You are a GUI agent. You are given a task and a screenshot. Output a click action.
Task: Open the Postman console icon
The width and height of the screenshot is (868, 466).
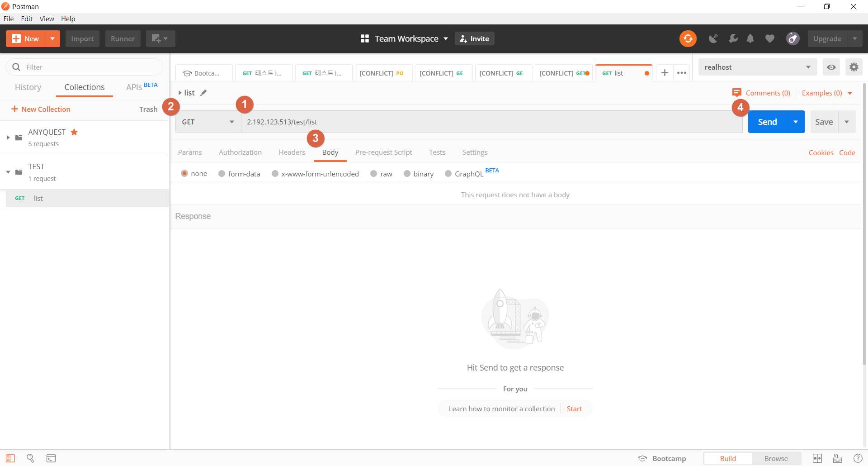[51, 458]
